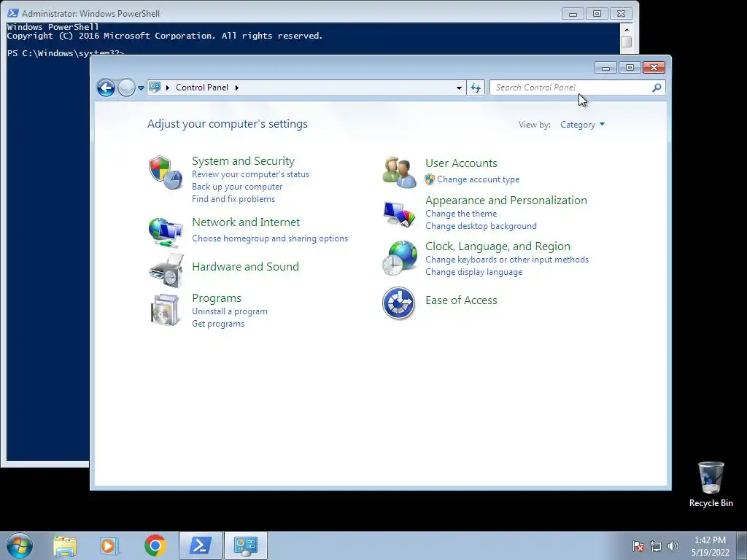The height and width of the screenshot is (560, 747).
Task: Click the PowerShell scrollbar up arrow
Action: pyautogui.click(x=627, y=29)
